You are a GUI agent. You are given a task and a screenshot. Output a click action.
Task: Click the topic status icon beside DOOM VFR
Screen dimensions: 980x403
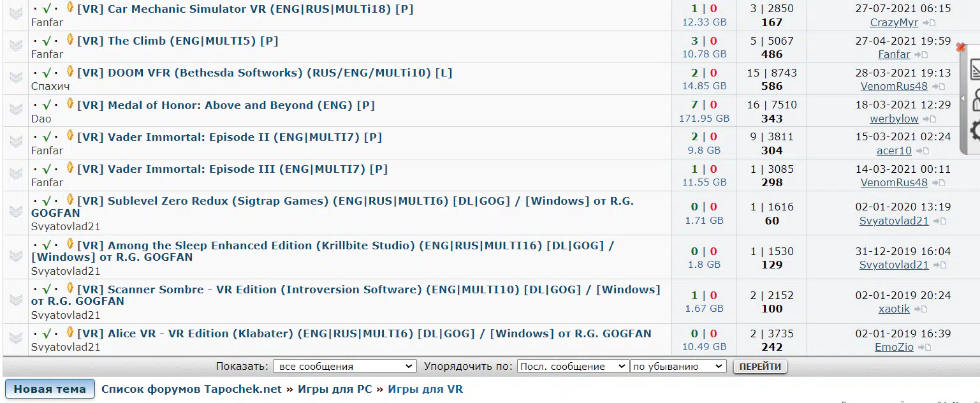point(16,77)
